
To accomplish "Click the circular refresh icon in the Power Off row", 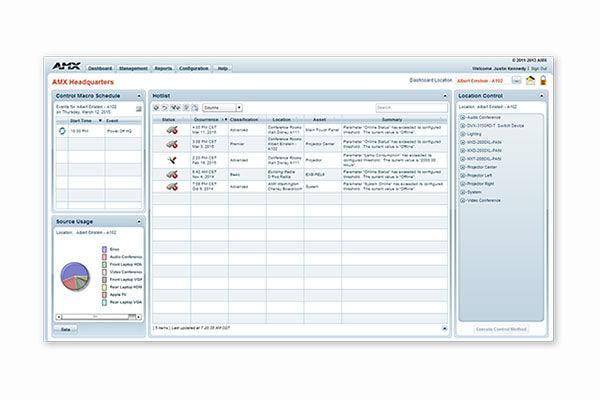I will click(62, 131).
